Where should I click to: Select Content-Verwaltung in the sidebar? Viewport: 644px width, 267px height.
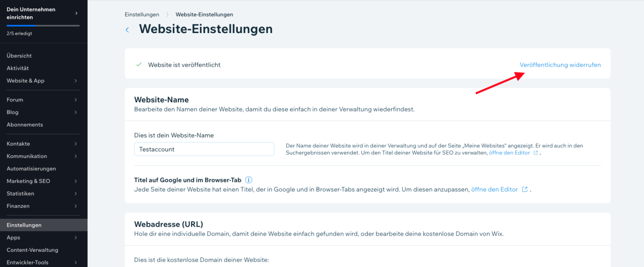tap(32, 250)
